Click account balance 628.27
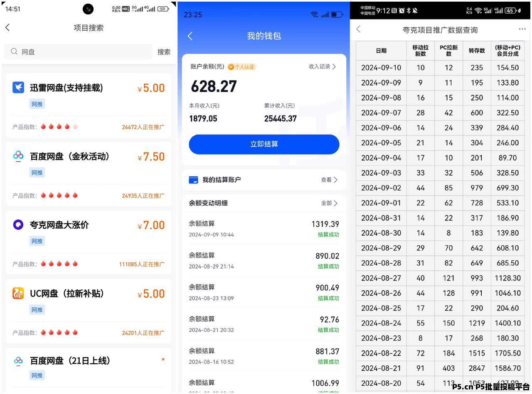 point(214,86)
